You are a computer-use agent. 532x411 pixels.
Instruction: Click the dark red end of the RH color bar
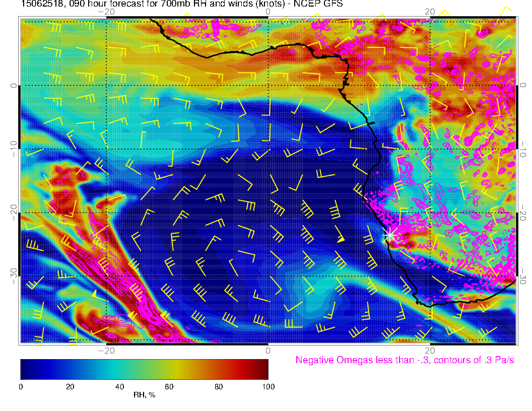point(263,369)
